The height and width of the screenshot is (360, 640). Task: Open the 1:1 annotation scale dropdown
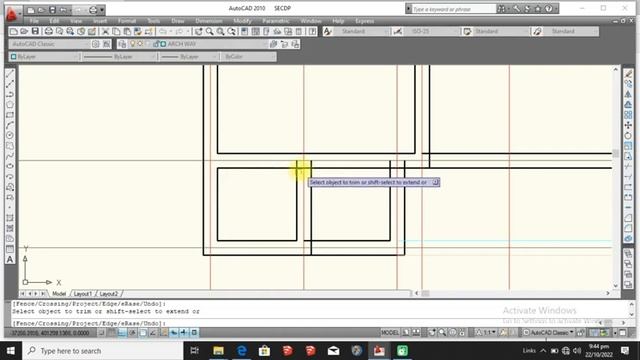coord(487,333)
